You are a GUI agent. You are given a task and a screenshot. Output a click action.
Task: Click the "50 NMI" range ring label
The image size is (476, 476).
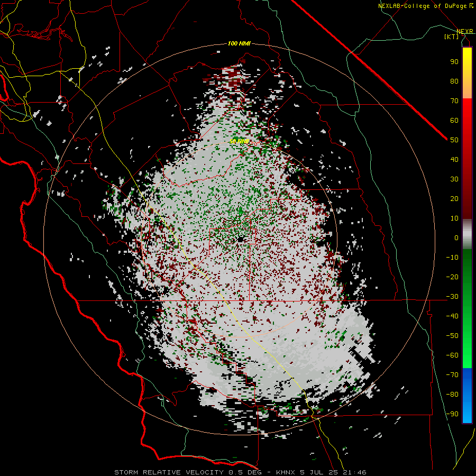coord(239,141)
